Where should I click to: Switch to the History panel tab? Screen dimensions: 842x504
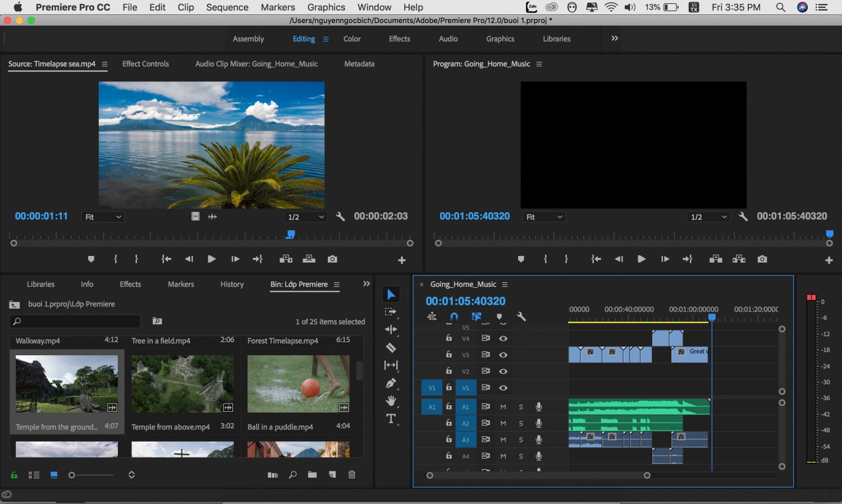tap(232, 285)
